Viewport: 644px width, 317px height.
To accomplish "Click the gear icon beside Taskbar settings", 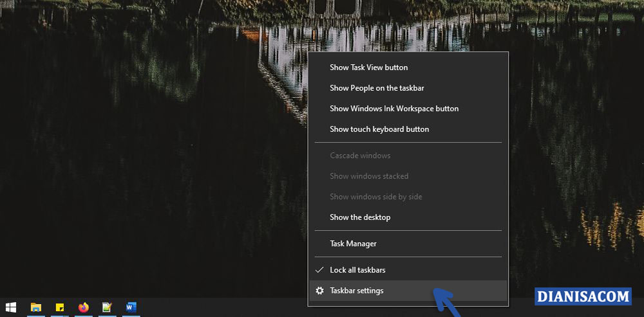I will point(319,291).
